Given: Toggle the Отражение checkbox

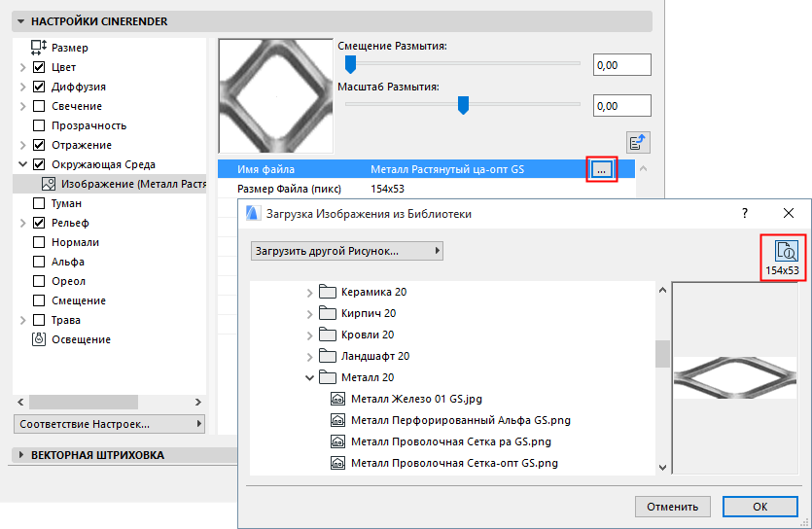Looking at the screenshot, I should point(39,145).
